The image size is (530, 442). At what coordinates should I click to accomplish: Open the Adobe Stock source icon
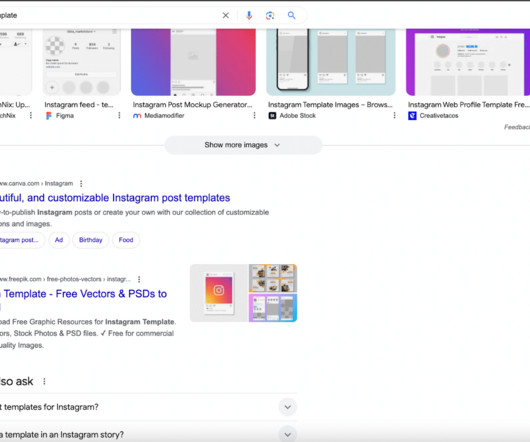tap(272, 116)
